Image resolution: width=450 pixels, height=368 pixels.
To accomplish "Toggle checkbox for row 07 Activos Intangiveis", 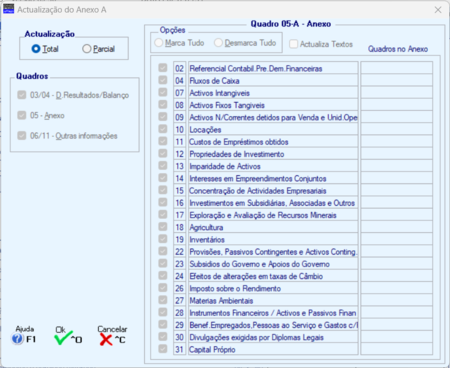I will click(x=163, y=92).
